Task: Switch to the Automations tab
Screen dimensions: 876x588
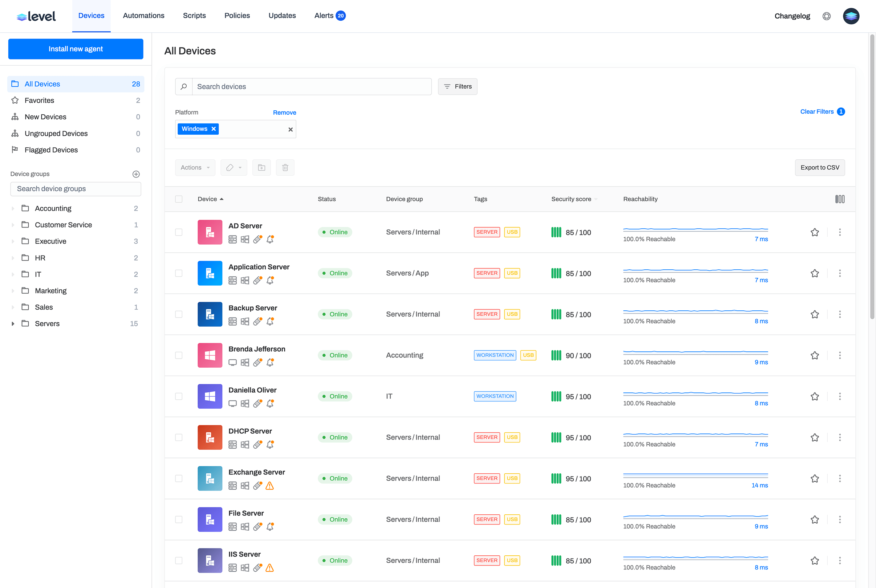Action: point(143,15)
